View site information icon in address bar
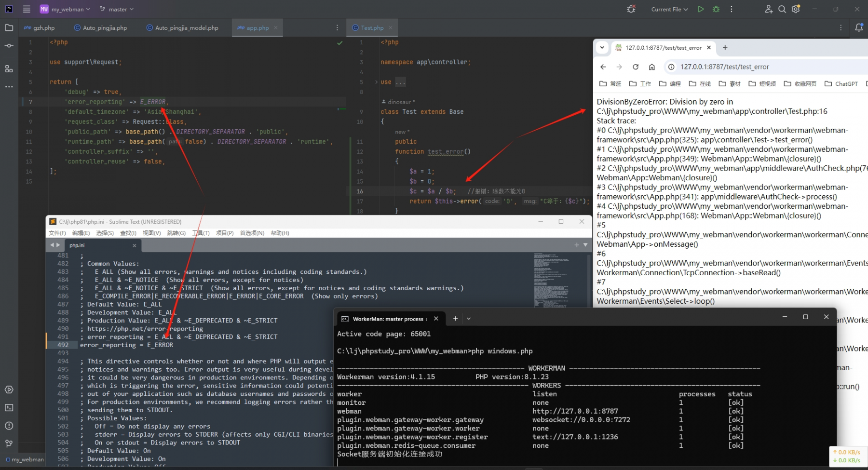Viewport: 868px width, 470px height. 671,67
